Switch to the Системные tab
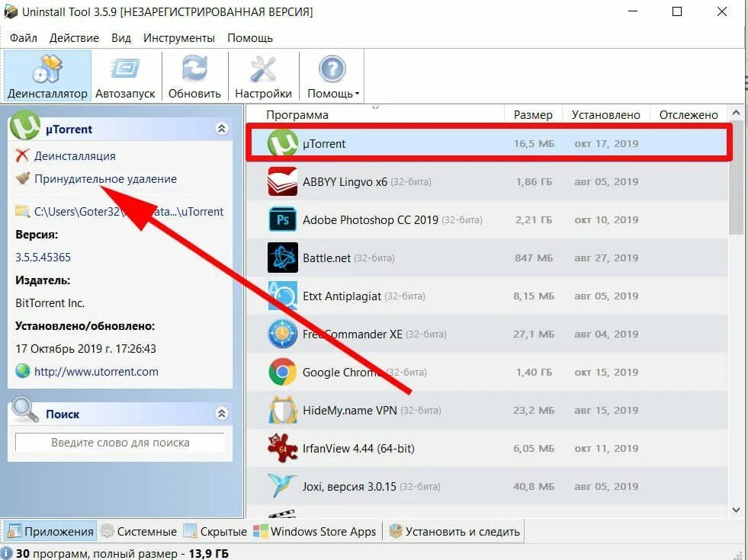Screen dimensions: 748x560 (140, 531)
